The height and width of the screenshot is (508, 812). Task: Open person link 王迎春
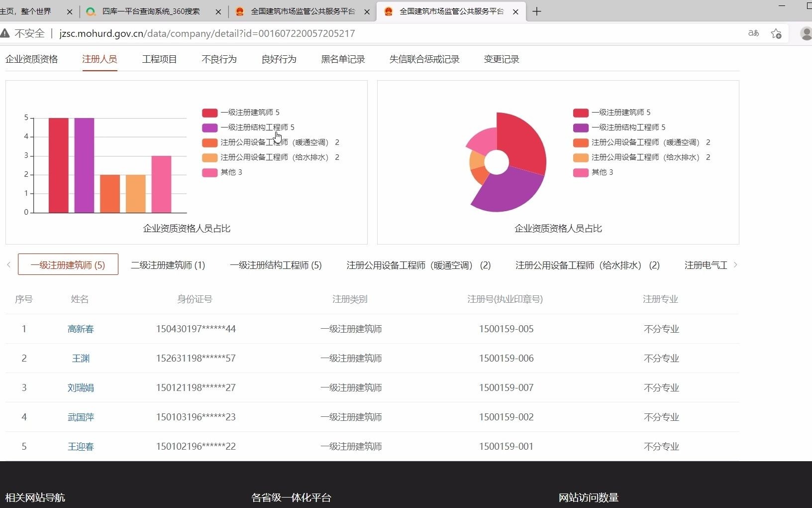tap(81, 446)
